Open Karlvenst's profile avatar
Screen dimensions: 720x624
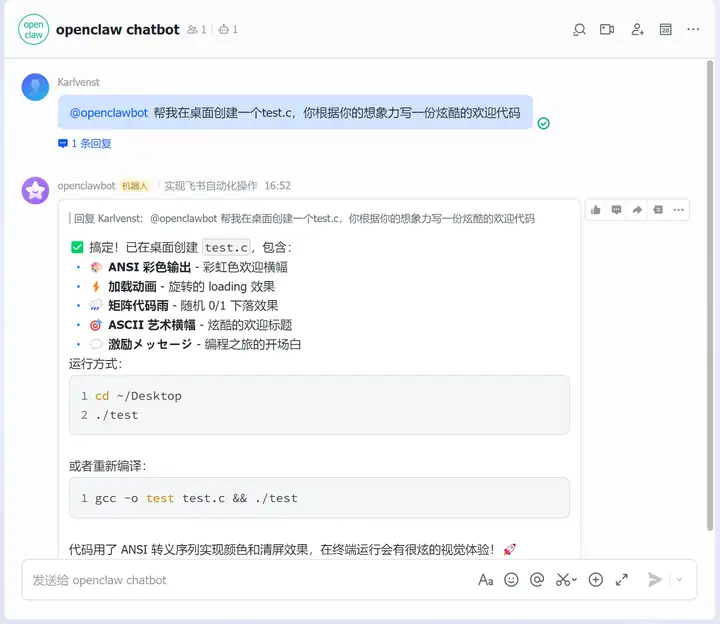click(35, 87)
